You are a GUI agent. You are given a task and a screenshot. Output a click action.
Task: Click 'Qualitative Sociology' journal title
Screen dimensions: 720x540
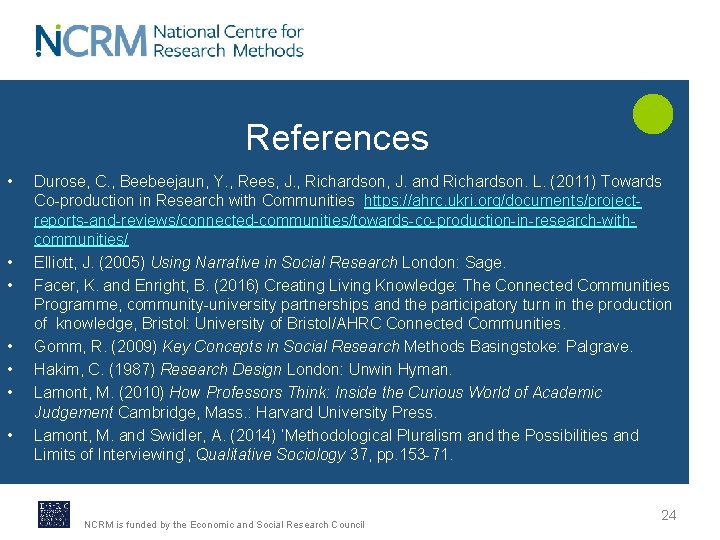pyautogui.click(x=270, y=455)
